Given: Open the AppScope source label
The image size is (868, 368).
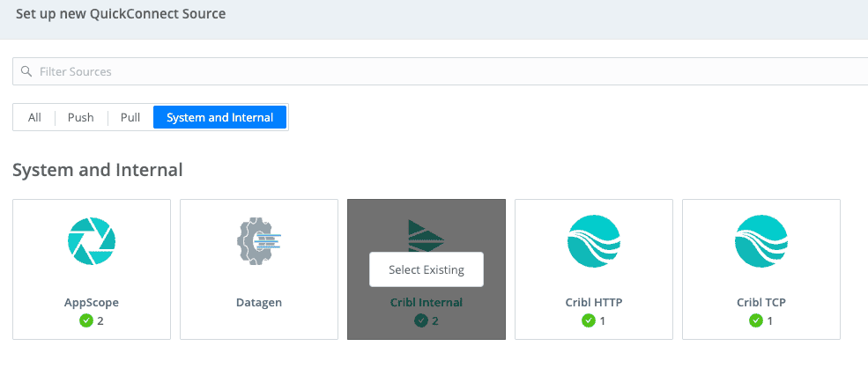Looking at the screenshot, I should [92, 302].
